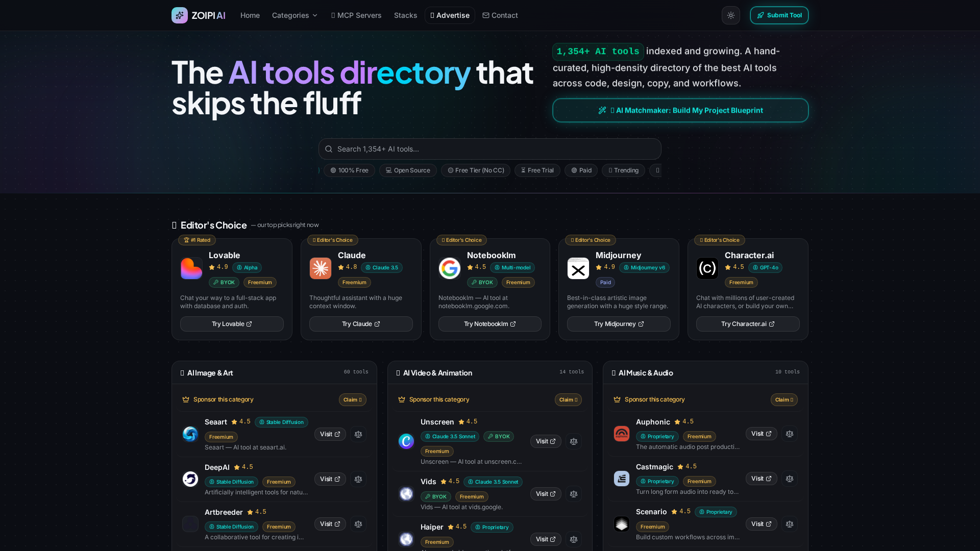Image resolution: width=980 pixels, height=551 pixels.
Task: Open the Contact nav link
Action: pos(500,15)
